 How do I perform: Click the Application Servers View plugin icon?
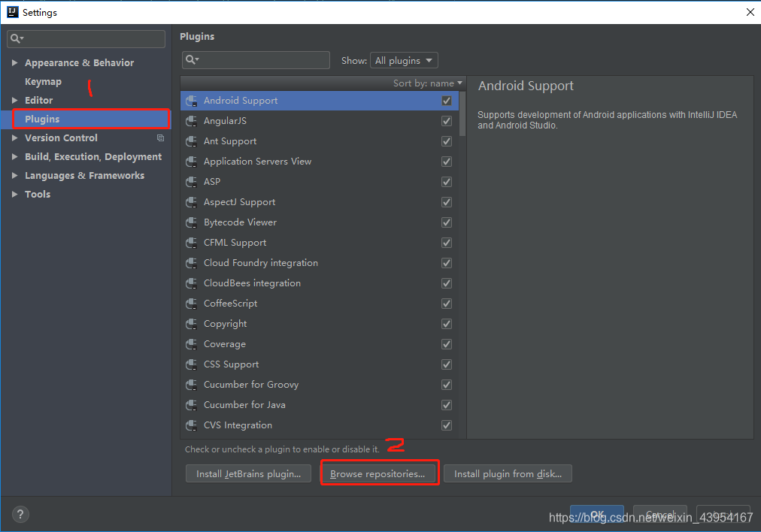[192, 162]
